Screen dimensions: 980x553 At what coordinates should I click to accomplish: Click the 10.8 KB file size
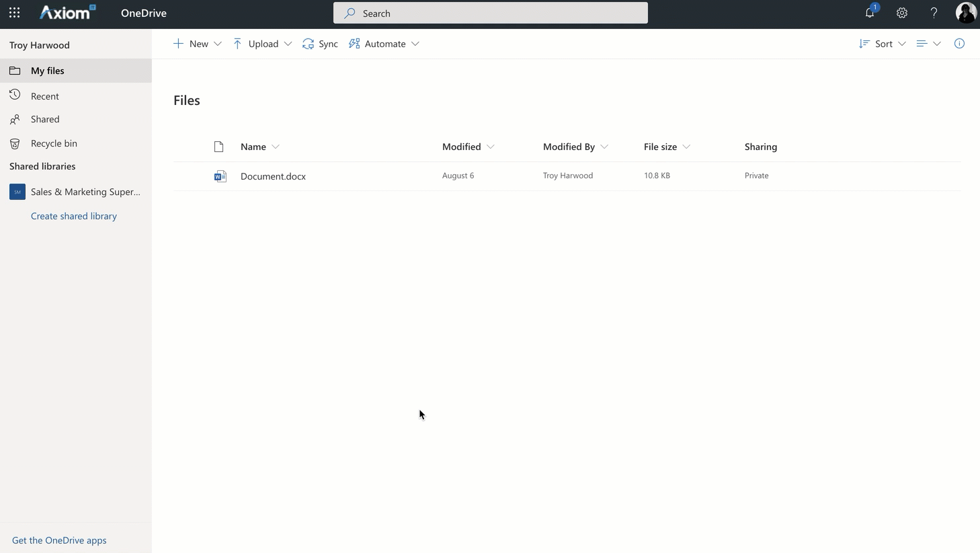click(x=657, y=176)
